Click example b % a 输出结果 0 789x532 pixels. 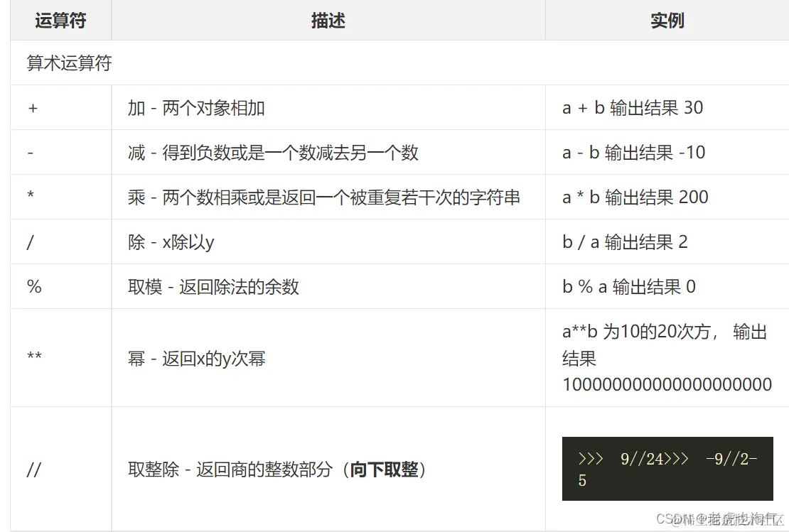[628, 287]
